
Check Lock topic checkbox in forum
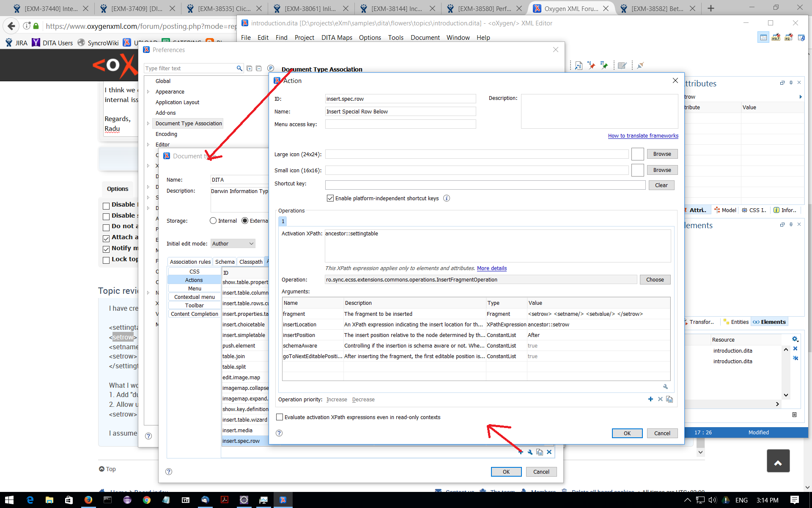106,260
